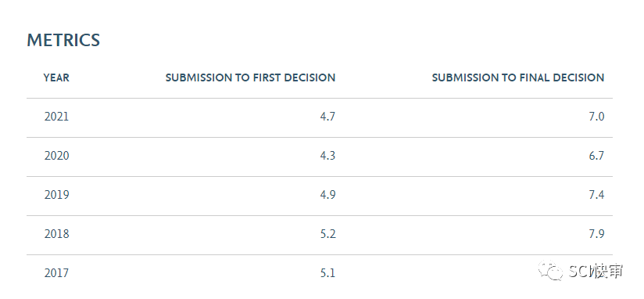This screenshot has height=299, width=644.
Task: Click the 7.4 final decision value
Action: tap(596, 195)
